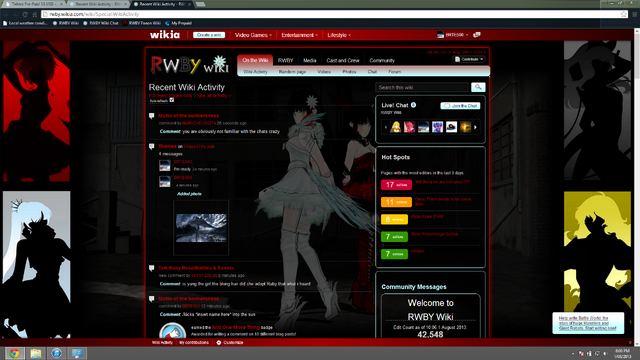Click the Battle Bears ad popup link

(x=587, y=323)
